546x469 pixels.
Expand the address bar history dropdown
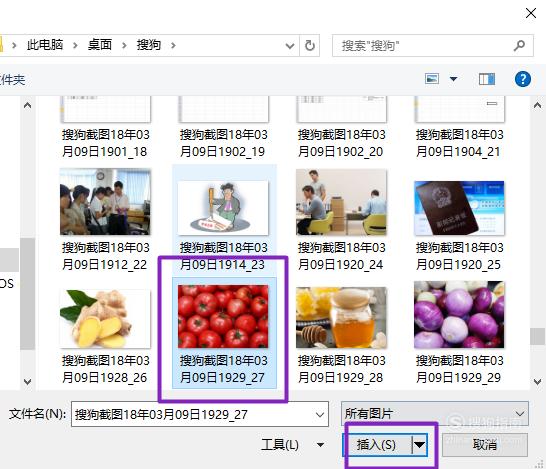pos(290,46)
